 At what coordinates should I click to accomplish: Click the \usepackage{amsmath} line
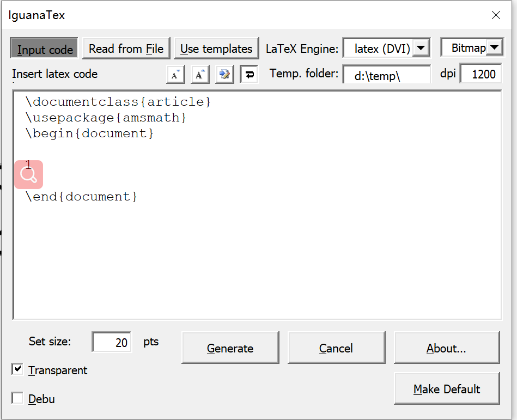[x=106, y=117]
